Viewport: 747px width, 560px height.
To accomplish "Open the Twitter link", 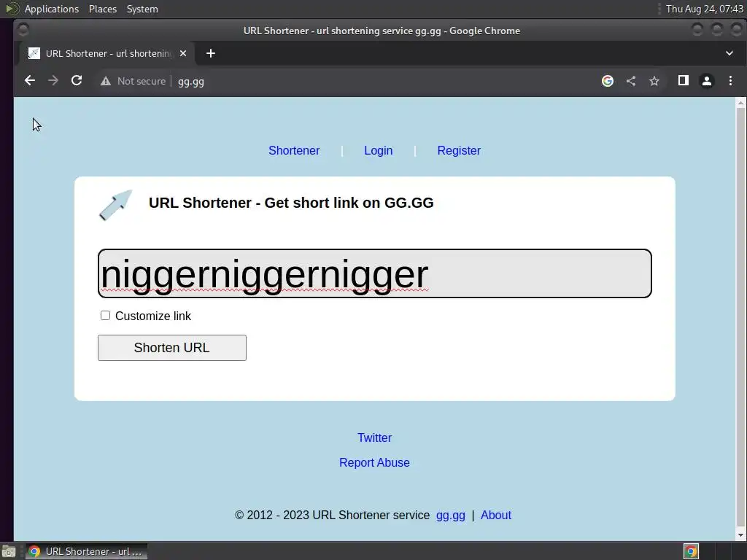I will pos(374,437).
